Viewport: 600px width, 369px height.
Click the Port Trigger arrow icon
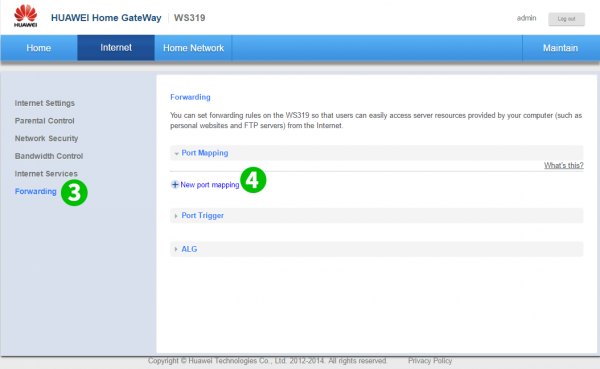[176, 216]
